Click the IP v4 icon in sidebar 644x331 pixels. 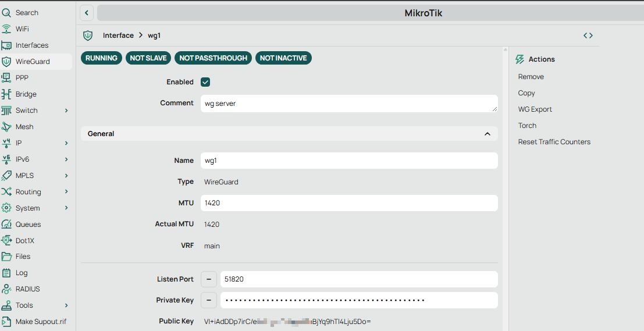point(6,143)
